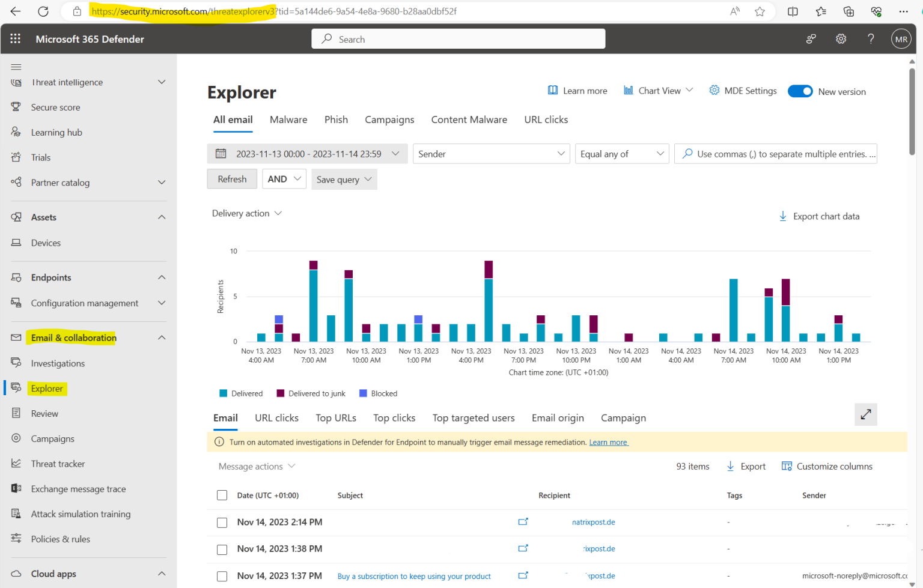Open the Chart View options icon

(x=629, y=91)
